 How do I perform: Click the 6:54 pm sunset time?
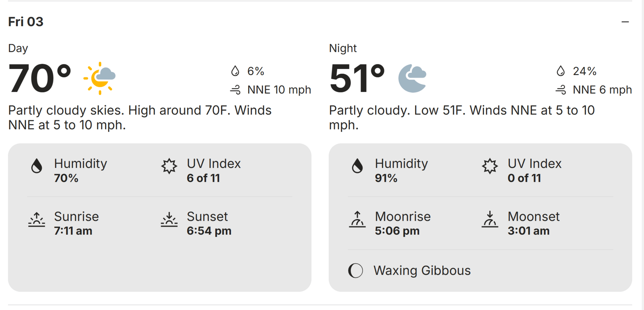tap(209, 231)
